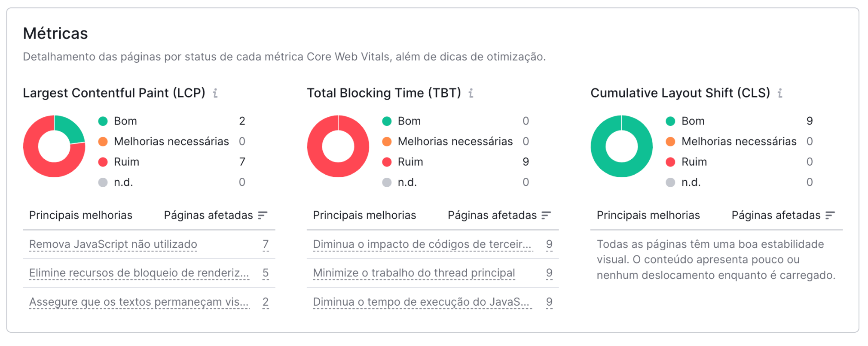Open "Diminua o tempo de execução do JavaScript"
The width and height of the screenshot is (868, 346).
coord(421,301)
